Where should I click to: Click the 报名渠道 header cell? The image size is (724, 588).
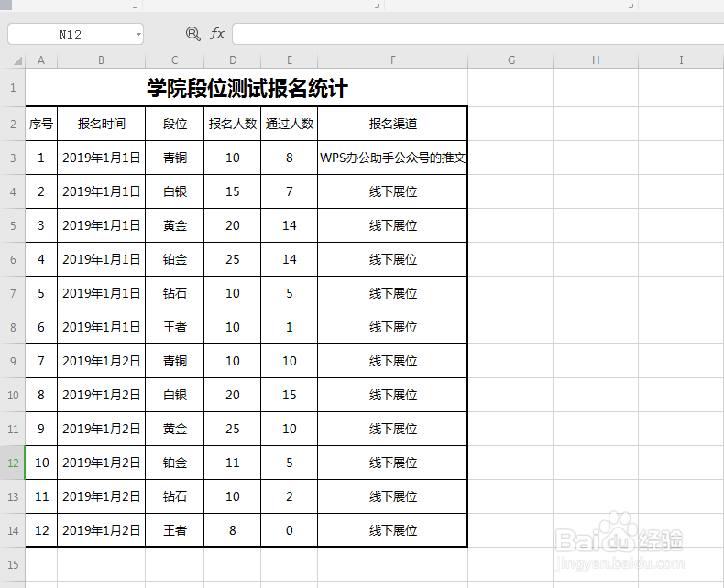tap(392, 124)
